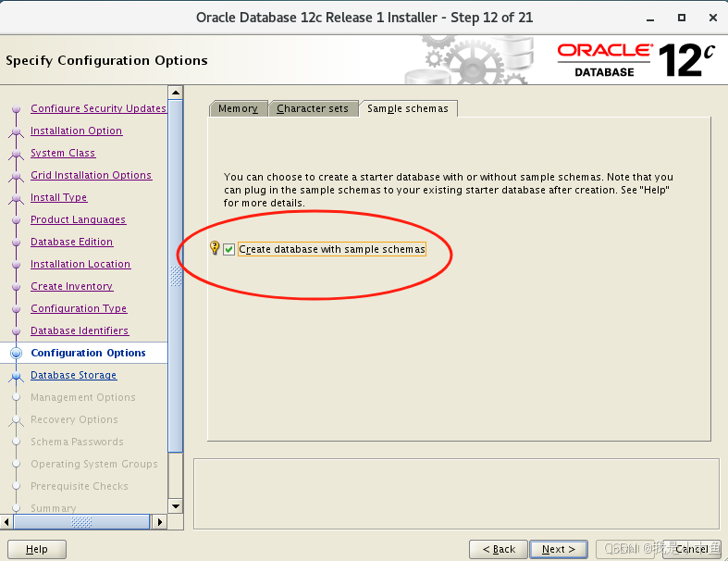
Task: Click the disabled Operating System Groups step
Action: click(x=94, y=464)
